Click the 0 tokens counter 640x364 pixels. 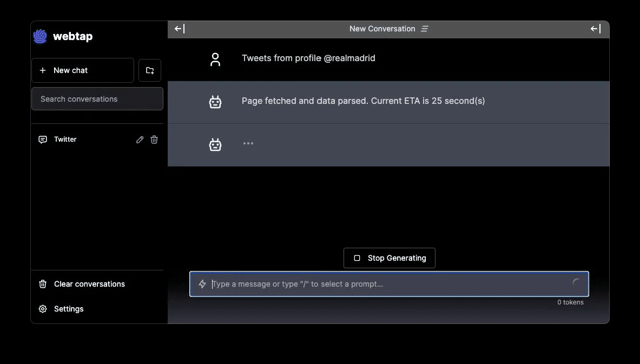coord(570,302)
